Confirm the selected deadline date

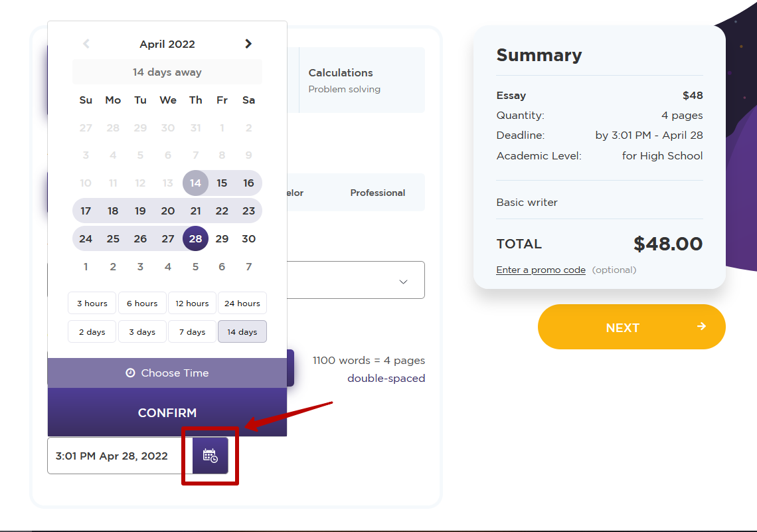pyautogui.click(x=167, y=413)
